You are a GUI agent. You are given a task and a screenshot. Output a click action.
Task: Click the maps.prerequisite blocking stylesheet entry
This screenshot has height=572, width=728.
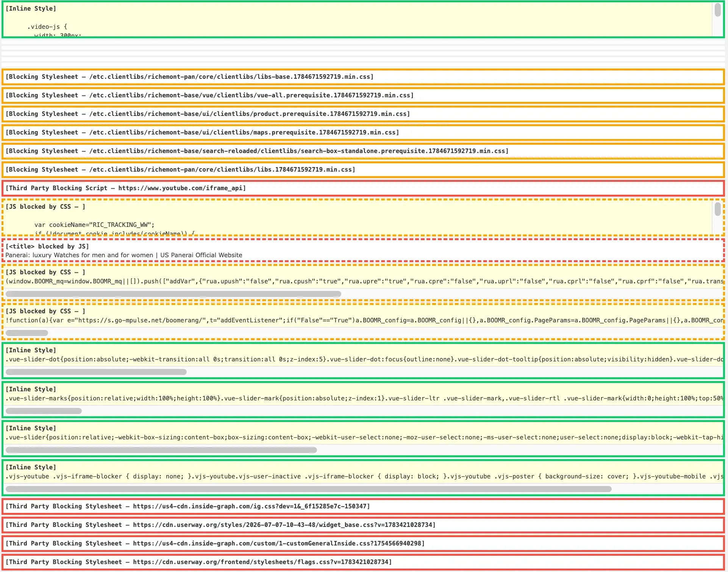(363, 133)
